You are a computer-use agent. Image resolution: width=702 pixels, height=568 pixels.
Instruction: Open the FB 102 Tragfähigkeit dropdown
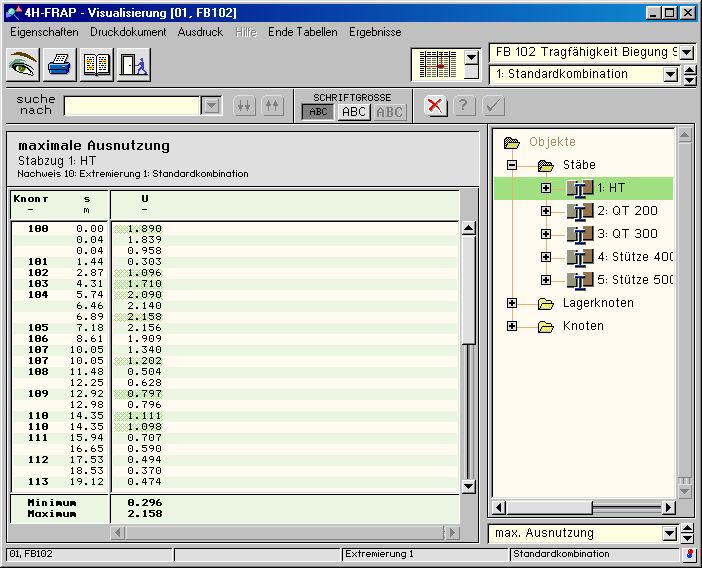click(687, 52)
